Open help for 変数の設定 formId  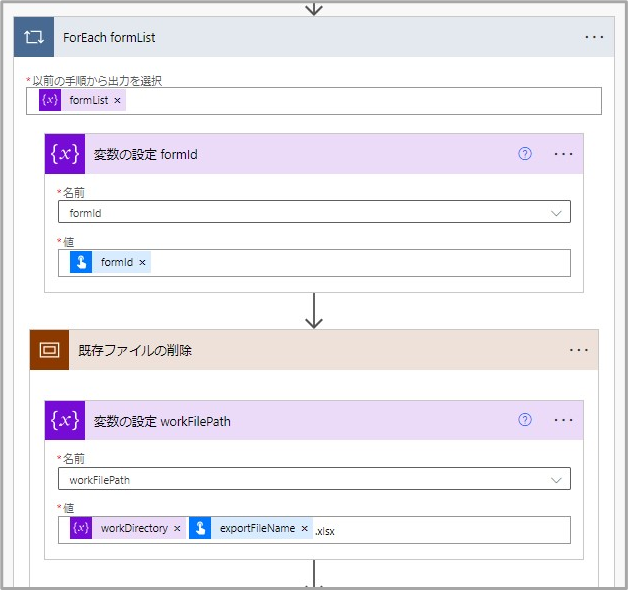pyautogui.click(x=525, y=154)
